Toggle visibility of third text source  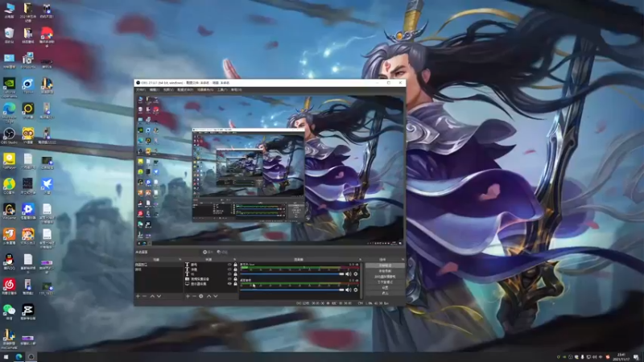coord(229,274)
